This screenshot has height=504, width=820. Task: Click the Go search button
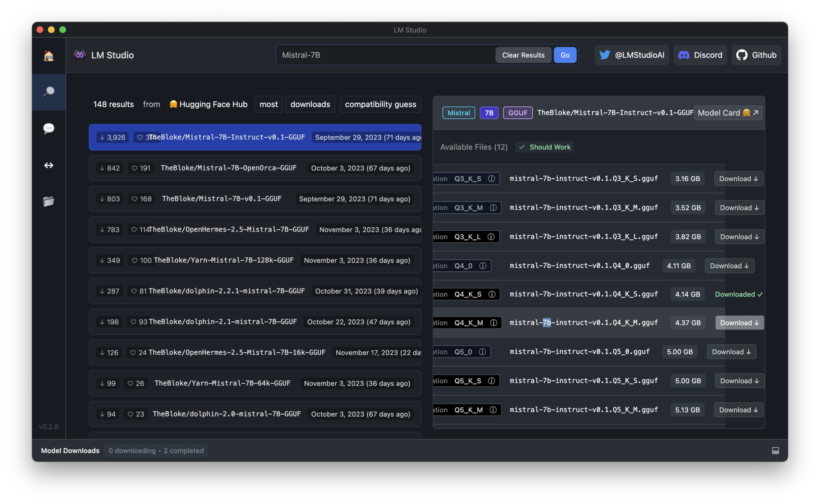565,55
